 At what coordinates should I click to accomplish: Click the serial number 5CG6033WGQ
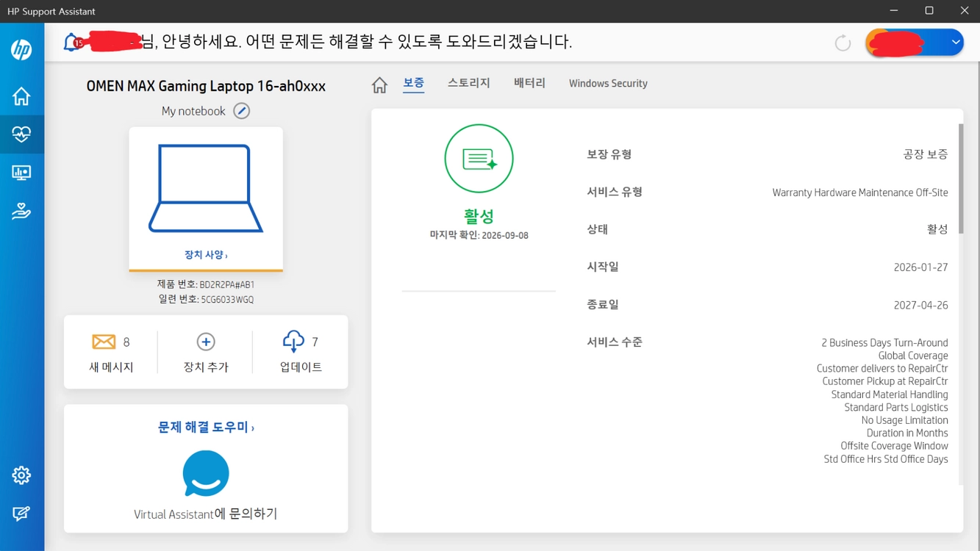point(227,300)
